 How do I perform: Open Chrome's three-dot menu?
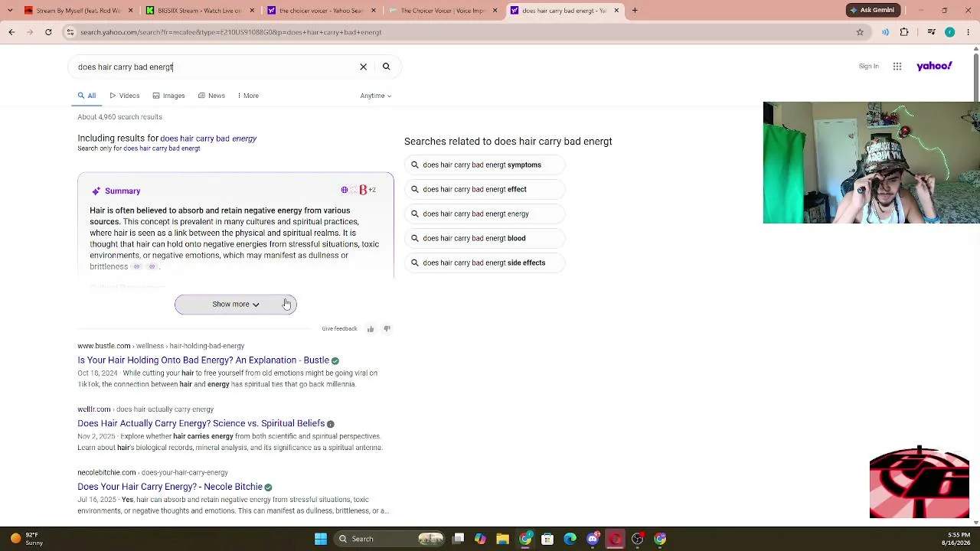point(968,32)
